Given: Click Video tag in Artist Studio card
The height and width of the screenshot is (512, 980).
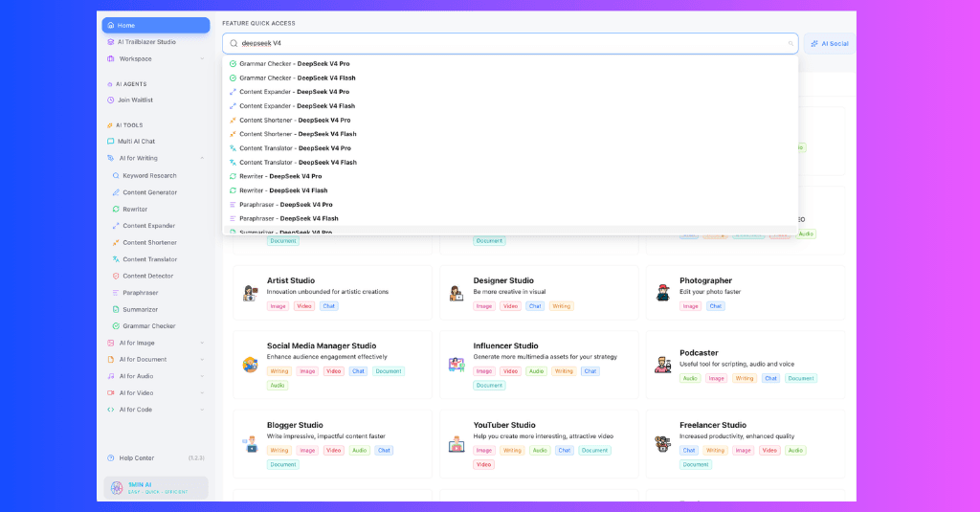Looking at the screenshot, I should coord(303,306).
